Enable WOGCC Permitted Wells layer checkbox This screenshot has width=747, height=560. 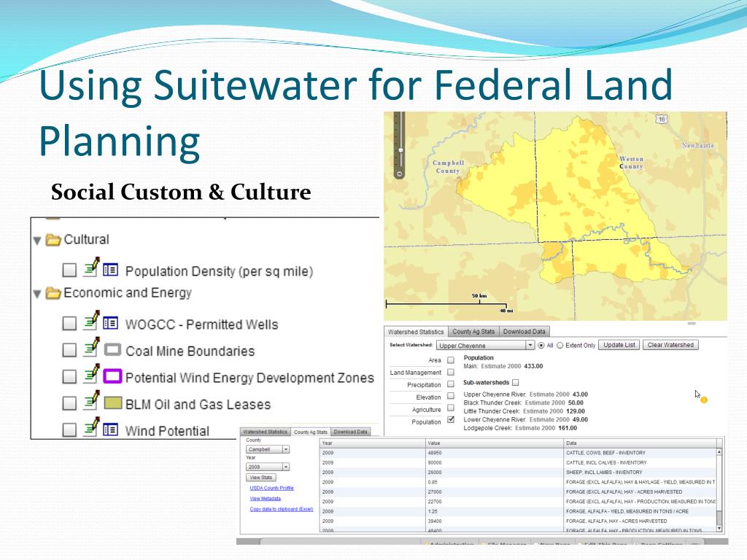(69, 324)
